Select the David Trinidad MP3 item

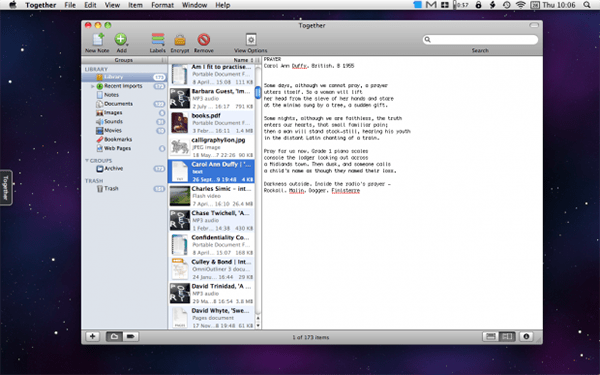tap(211, 294)
